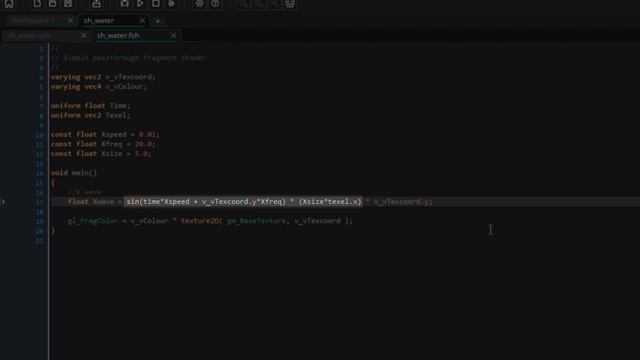Open project using the folder toolbar icon
640x360 pixels.
point(52,4)
